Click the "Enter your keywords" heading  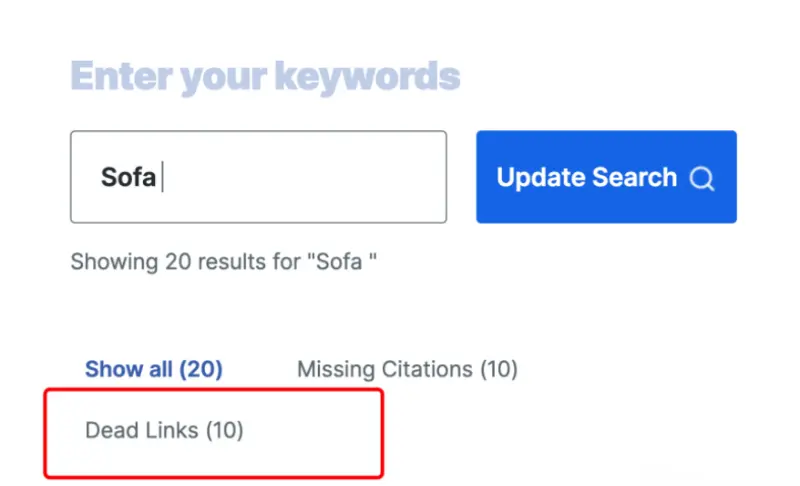click(x=265, y=76)
